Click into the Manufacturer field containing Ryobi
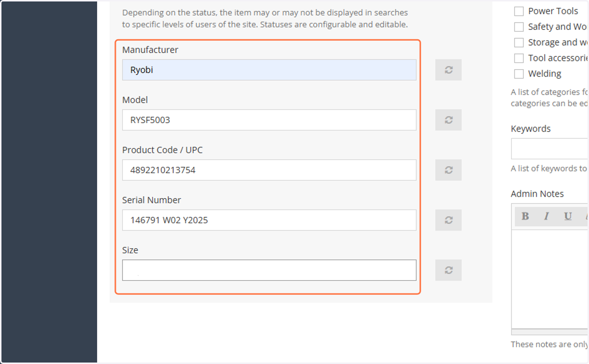The image size is (589, 364). click(x=269, y=70)
